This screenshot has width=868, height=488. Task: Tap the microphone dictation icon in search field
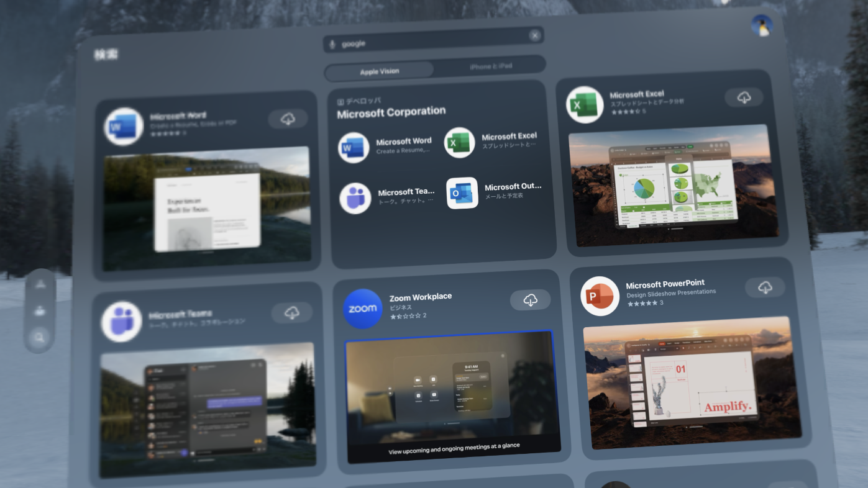332,44
